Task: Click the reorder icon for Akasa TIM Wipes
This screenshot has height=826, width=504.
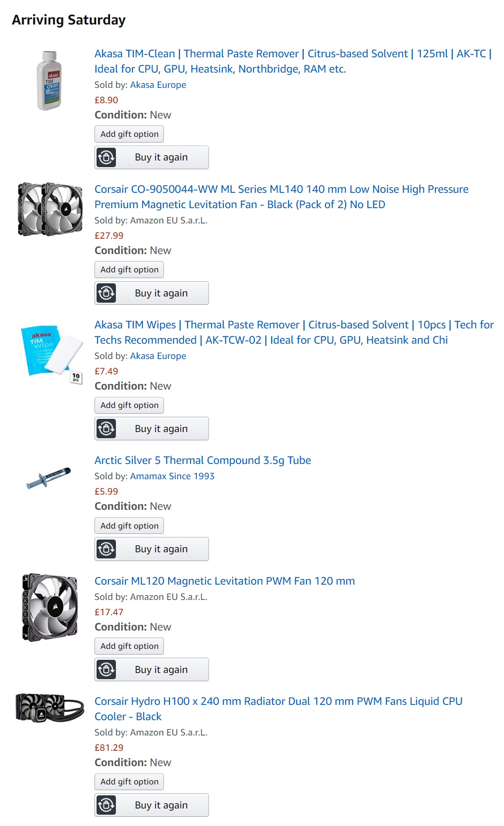Action: [x=106, y=429]
